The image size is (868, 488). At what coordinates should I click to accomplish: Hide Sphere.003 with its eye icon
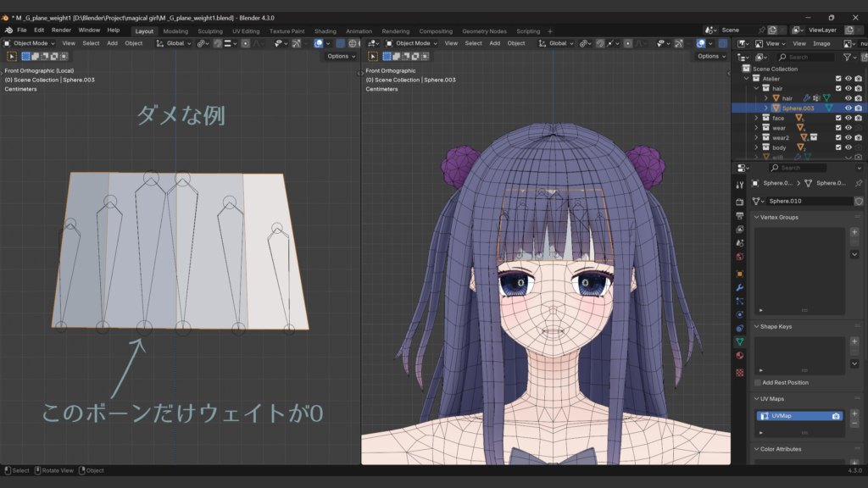click(848, 108)
